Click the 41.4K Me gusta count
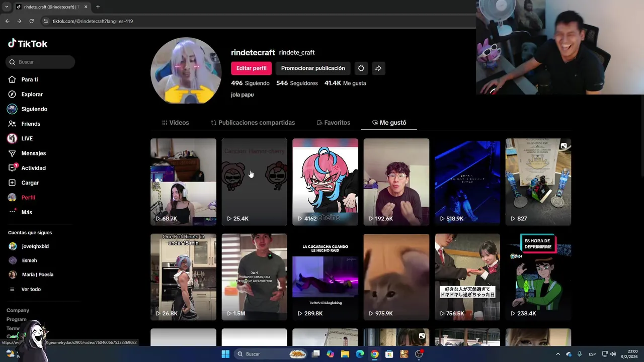 click(x=345, y=83)
